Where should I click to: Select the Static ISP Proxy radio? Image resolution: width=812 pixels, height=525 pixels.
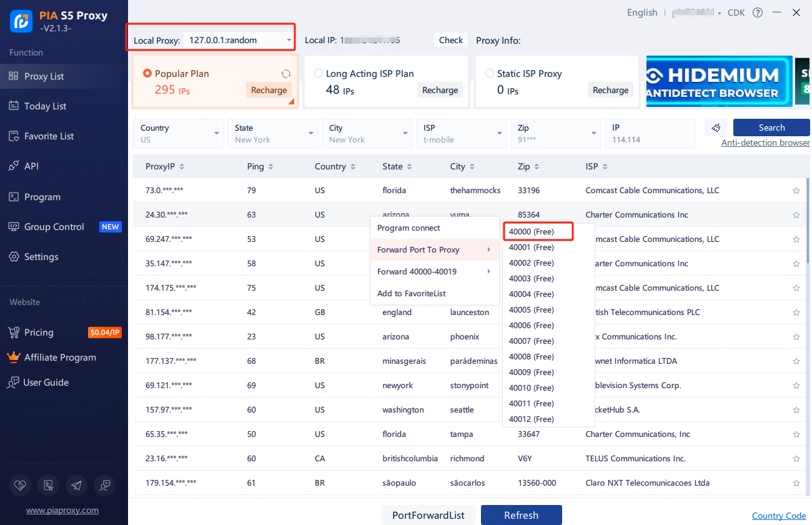tap(490, 73)
